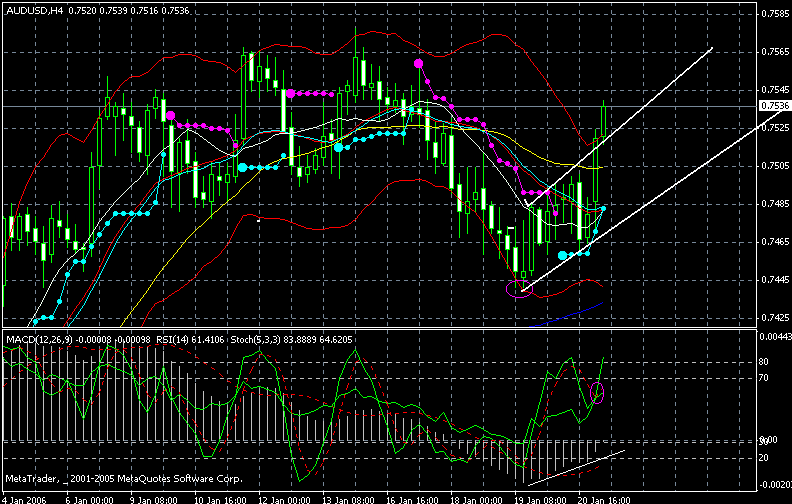Viewport: 792px width, 504px height.
Task: Click the 19 Jan 08:00 time label
Action: tap(538, 500)
